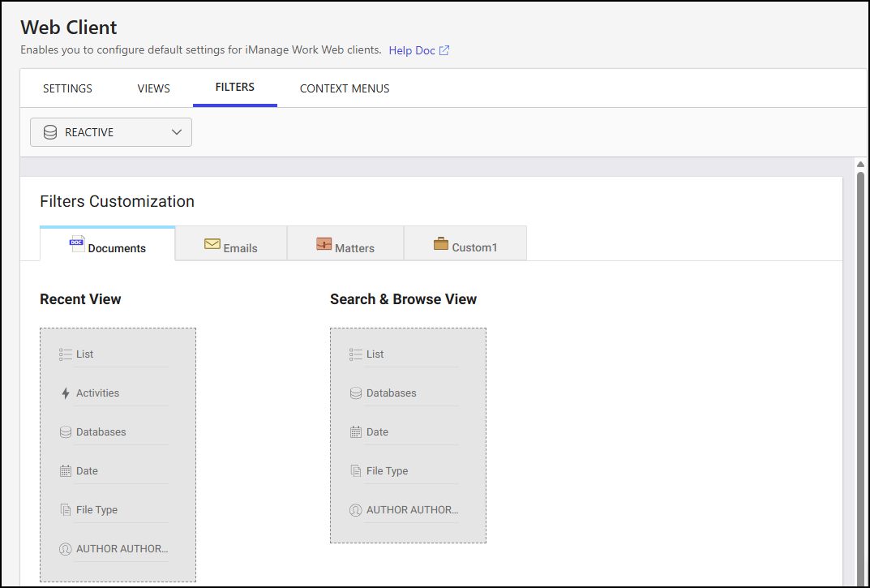Image resolution: width=870 pixels, height=588 pixels.
Task: Switch to the SETTINGS tab
Action: [67, 88]
